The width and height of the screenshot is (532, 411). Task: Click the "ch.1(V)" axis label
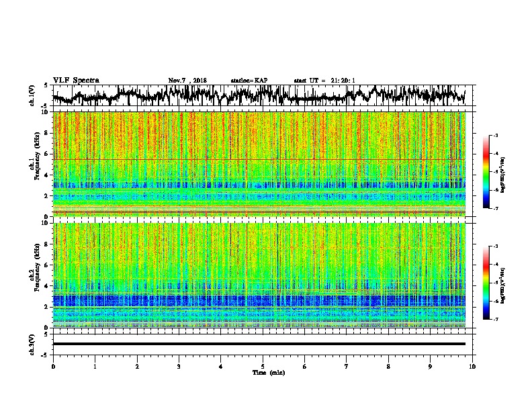[32, 95]
